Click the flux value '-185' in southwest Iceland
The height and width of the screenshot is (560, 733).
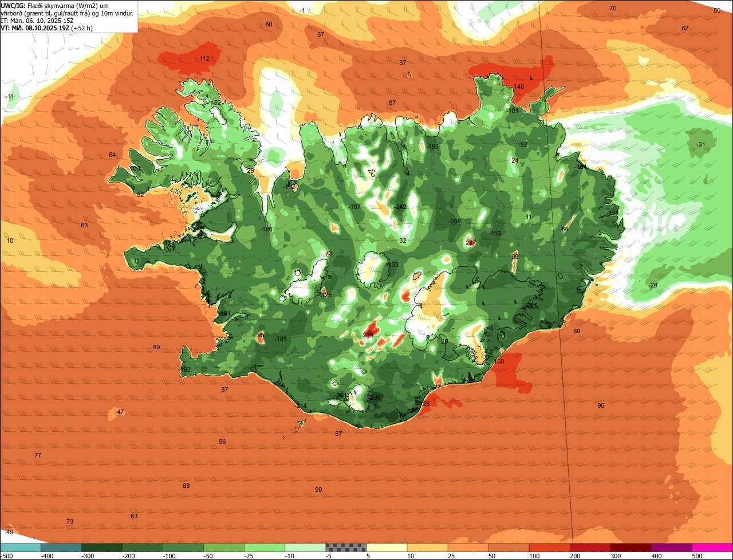tap(281, 340)
